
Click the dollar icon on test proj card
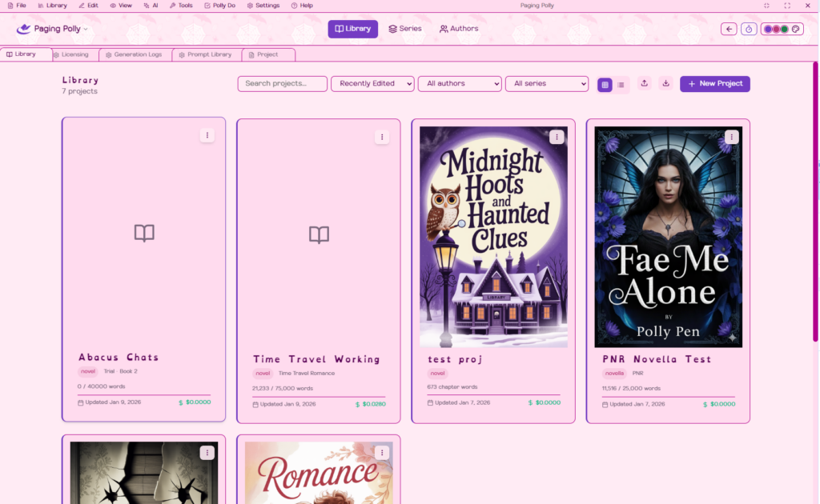click(530, 403)
